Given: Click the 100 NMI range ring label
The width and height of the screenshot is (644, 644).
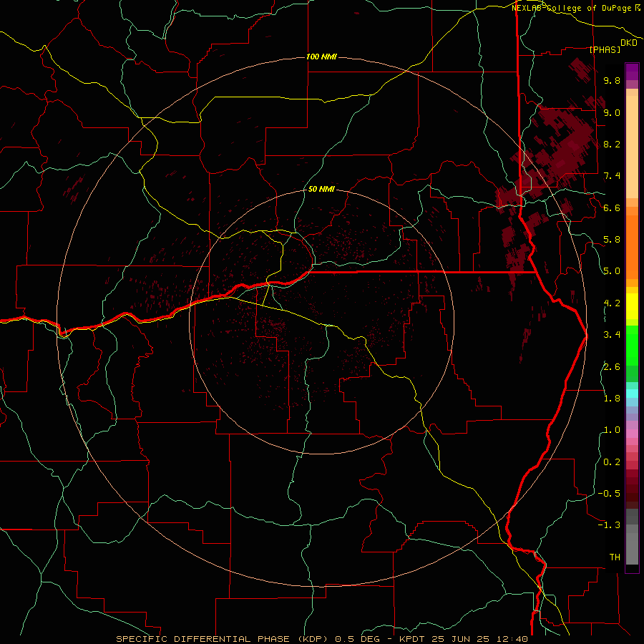Looking at the screenshot, I should click(321, 57).
